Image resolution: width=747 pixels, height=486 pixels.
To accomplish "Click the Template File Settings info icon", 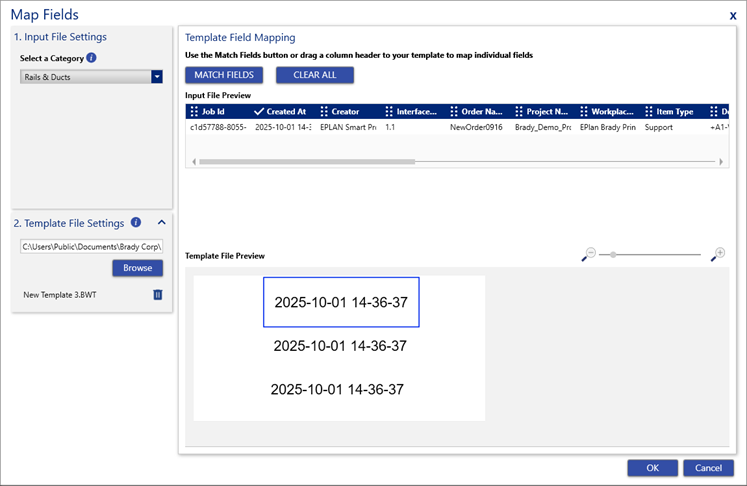I will pyautogui.click(x=136, y=223).
